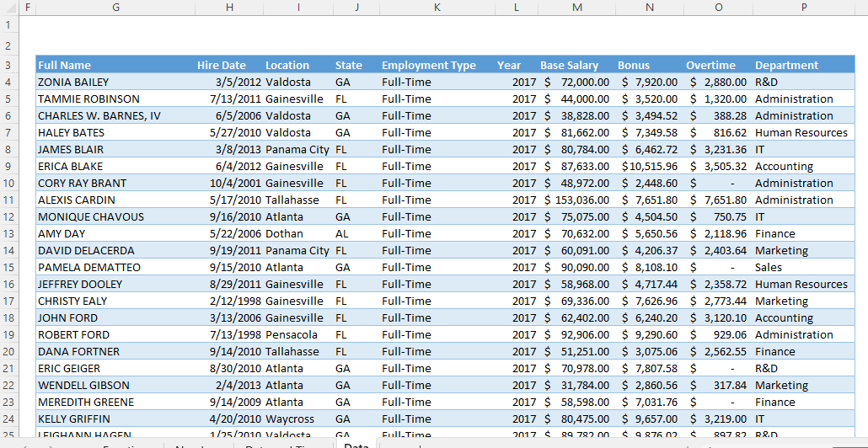The image size is (868, 448).
Task: Select column G header
Action: [x=115, y=8]
